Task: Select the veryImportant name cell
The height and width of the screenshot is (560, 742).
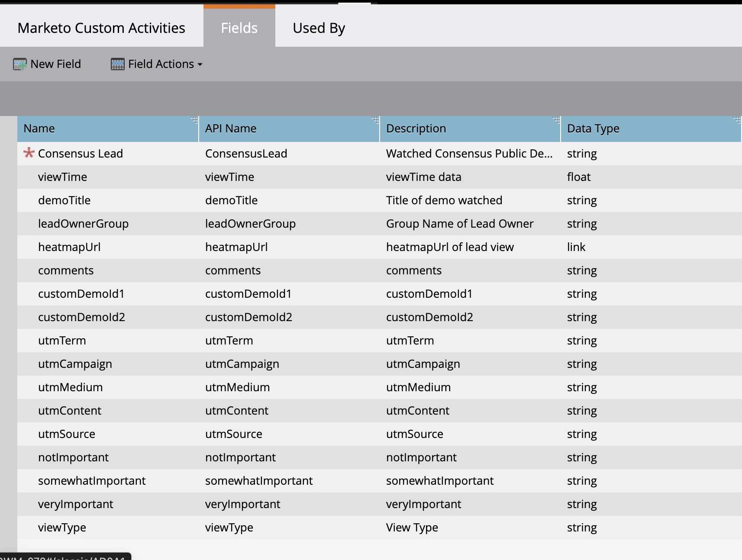Action: tap(75, 504)
